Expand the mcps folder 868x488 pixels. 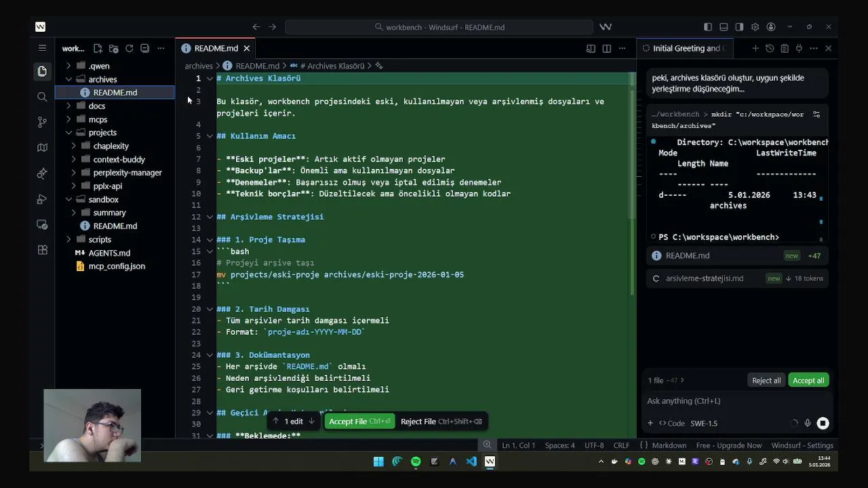tap(68, 119)
